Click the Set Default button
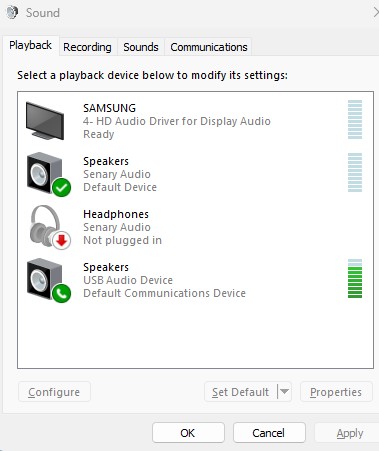This screenshot has width=379, height=451. pos(241,392)
